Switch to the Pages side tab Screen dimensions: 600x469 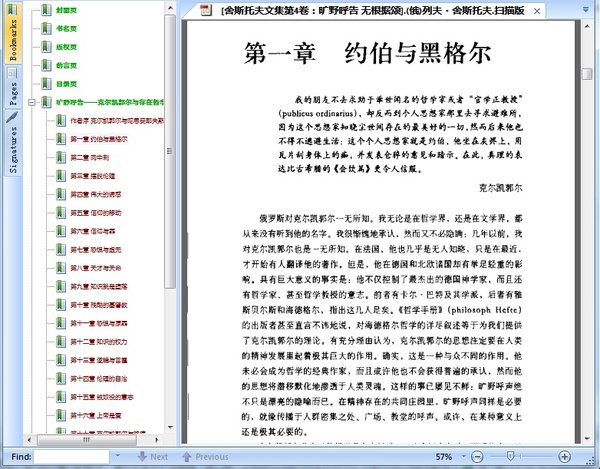(x=13, y=88)
